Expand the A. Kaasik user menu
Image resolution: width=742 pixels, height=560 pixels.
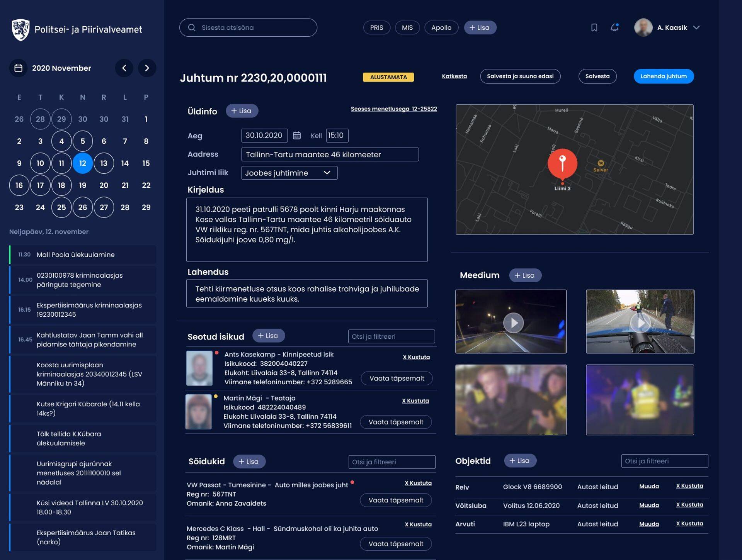[x=696, y=27]
